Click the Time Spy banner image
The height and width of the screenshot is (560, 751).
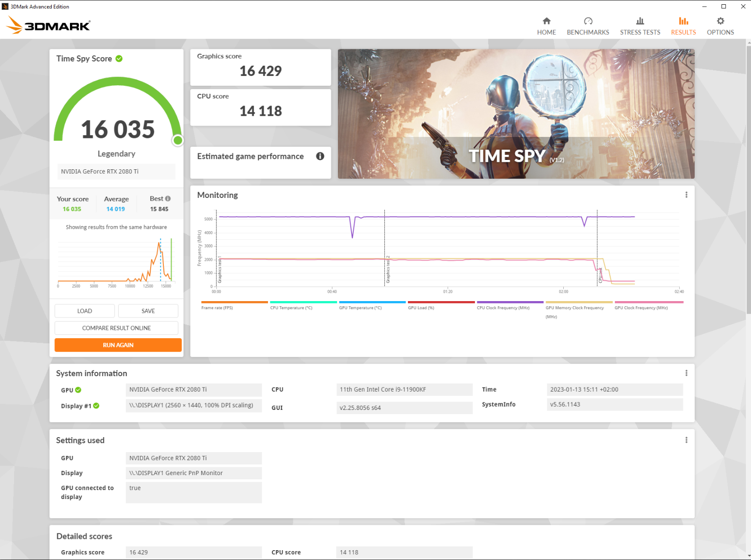tap(516, 114)
